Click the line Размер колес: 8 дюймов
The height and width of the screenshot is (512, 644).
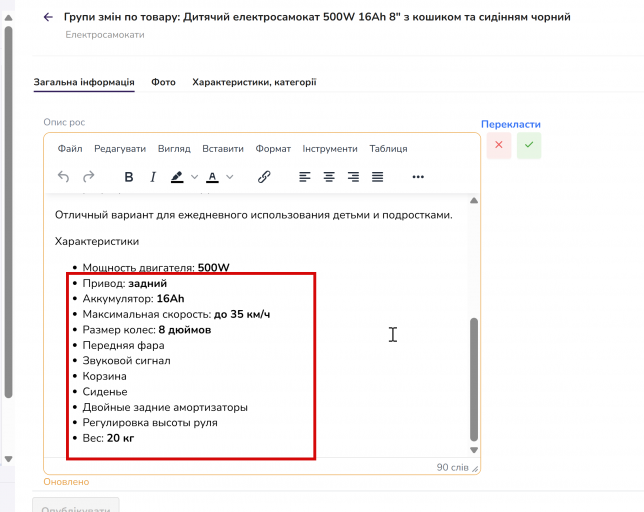click(x=147, y=330)
